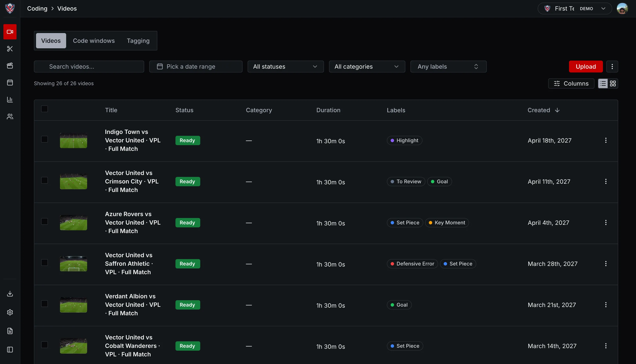The width and height of the screenshot is (636, 364).
Task: Check the Azure Rovers vs Vector United row
Action: [45, 221]
